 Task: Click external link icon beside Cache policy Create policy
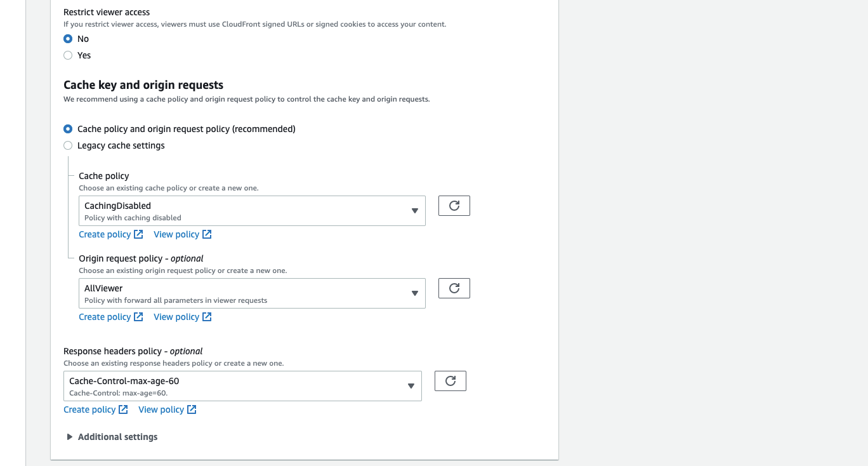coord(140,234)
